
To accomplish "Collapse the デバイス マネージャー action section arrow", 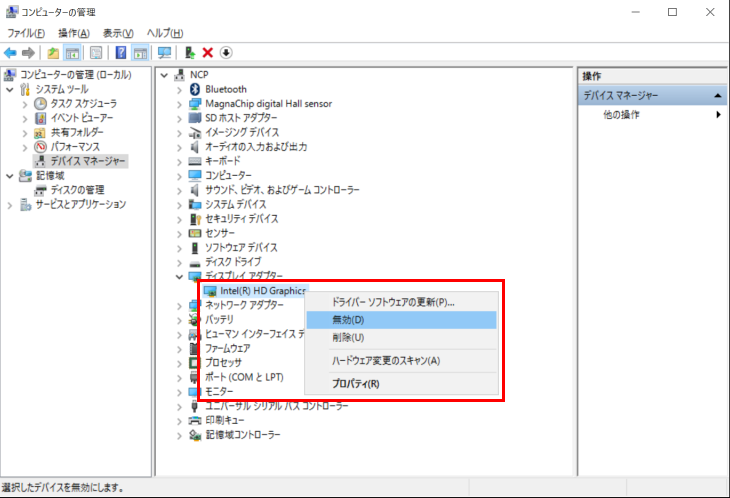I will coord(717,95).
